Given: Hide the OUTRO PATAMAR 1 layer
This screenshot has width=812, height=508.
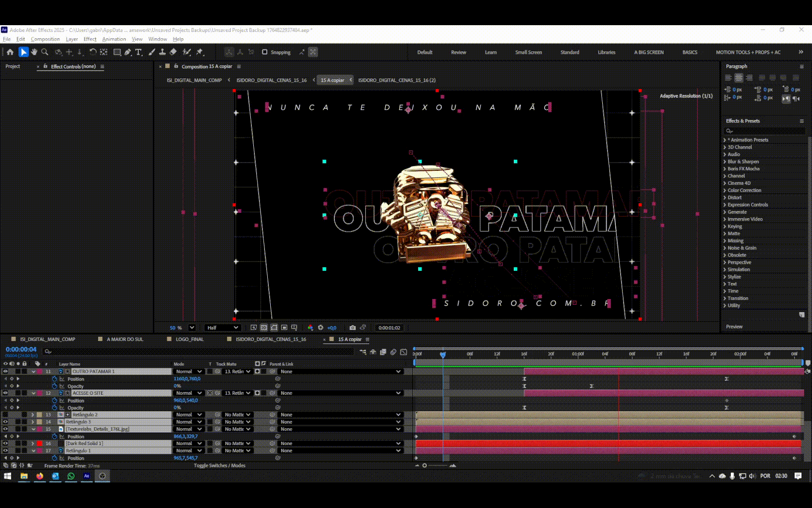Looking at the screenshot, I should coord(5,372).
